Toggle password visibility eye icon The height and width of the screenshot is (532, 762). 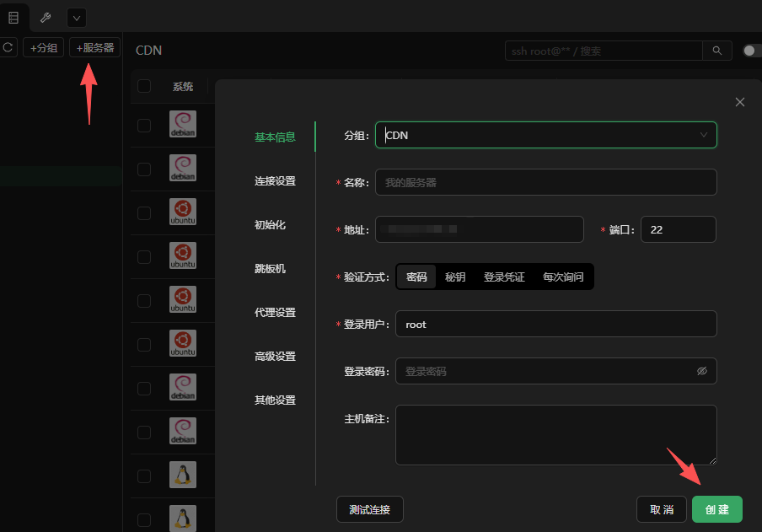701,371
